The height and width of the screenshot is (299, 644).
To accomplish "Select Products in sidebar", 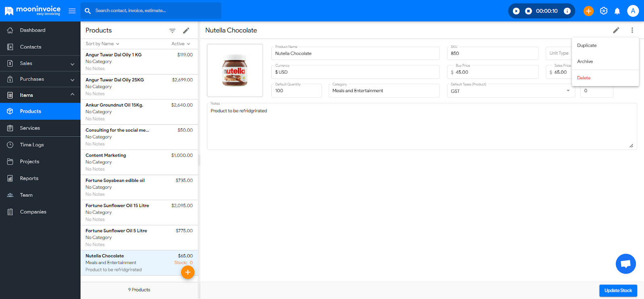I will (x=40, y=111).
